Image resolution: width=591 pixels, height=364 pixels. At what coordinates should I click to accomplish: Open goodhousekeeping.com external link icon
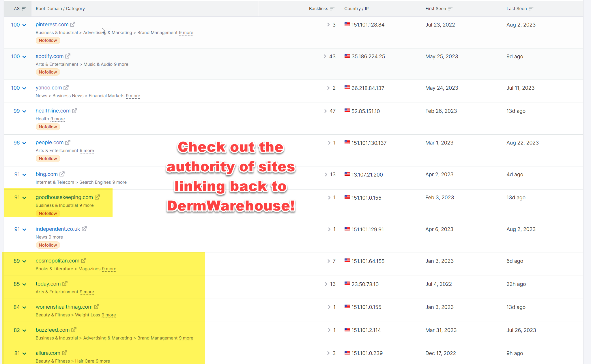click(97, 197)
